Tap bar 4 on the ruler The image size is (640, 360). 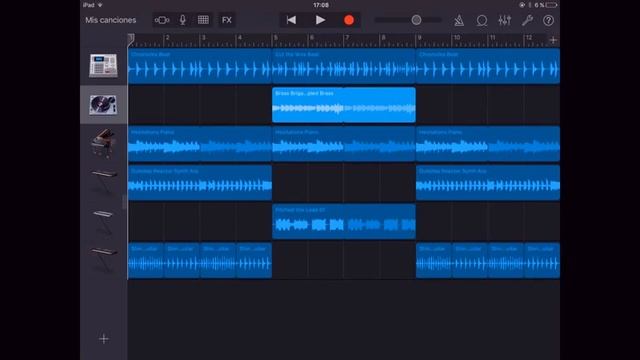tap(239, 38)
